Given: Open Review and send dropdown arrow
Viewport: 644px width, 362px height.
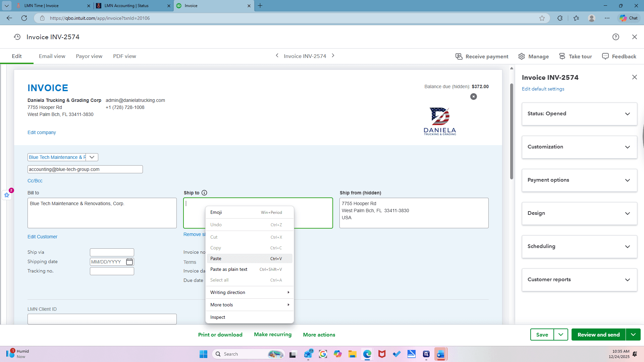Looking at the screenshot, I should (633, 335).
